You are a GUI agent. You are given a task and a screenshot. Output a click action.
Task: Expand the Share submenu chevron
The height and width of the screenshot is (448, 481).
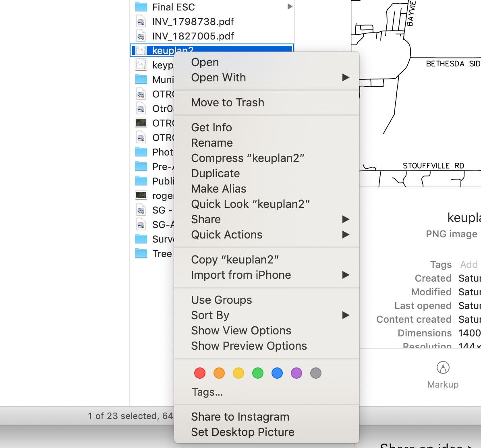pyautogui.click(x=346, y=219)
